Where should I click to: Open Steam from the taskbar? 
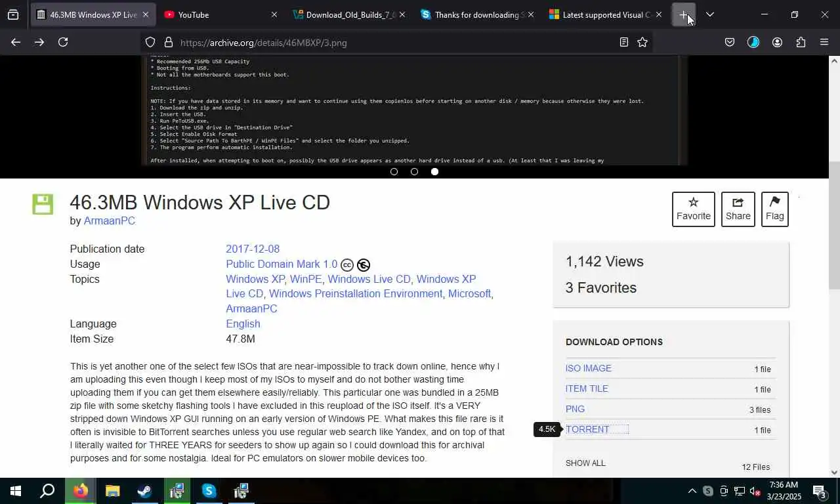click(144, 491)
